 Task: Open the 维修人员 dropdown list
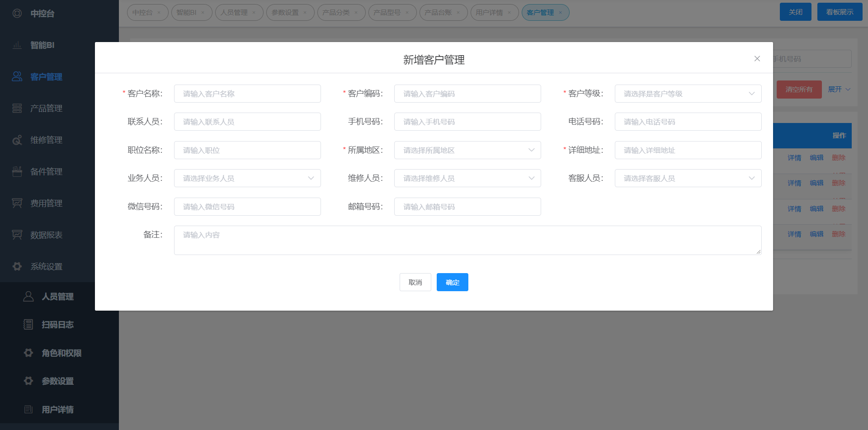tap(467, 178)
